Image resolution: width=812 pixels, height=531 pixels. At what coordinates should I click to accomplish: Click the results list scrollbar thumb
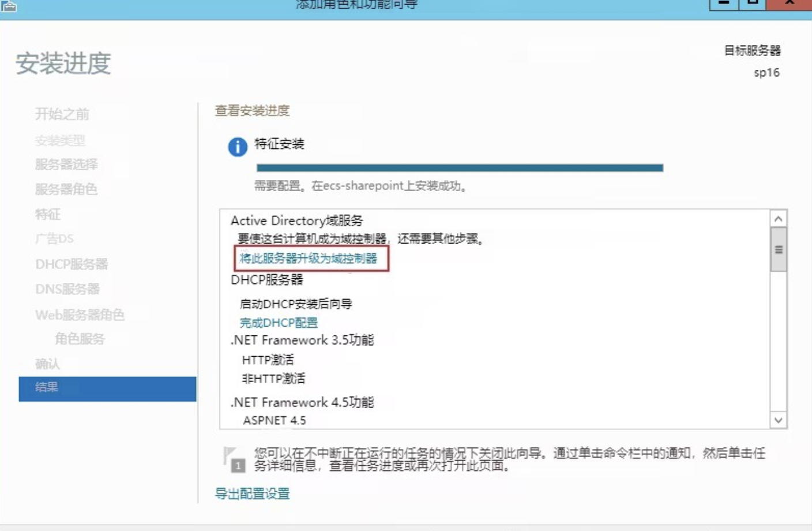point(779,249)
